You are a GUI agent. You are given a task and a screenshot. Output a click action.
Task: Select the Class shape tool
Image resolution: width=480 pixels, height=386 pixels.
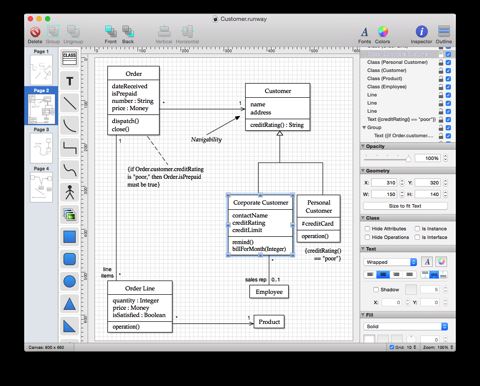tap(69, 58)
